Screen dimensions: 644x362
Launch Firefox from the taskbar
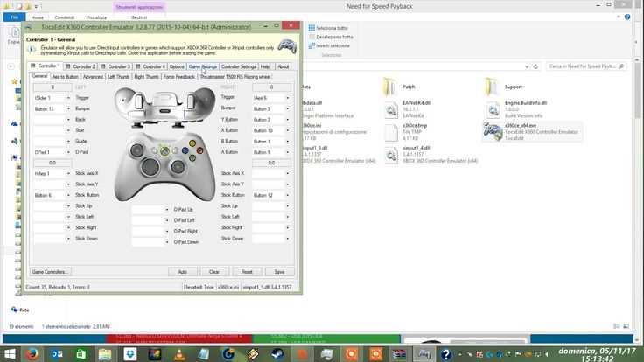(32, 354)
